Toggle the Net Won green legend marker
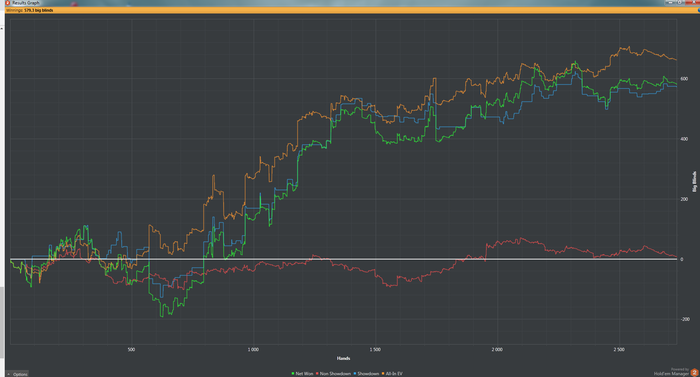The image size is (700, 377). tap(293, 373)
